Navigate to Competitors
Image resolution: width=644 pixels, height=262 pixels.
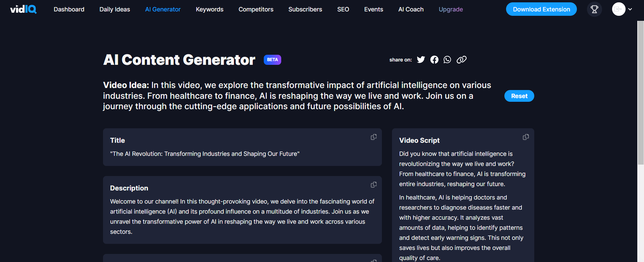coord(256,9)
